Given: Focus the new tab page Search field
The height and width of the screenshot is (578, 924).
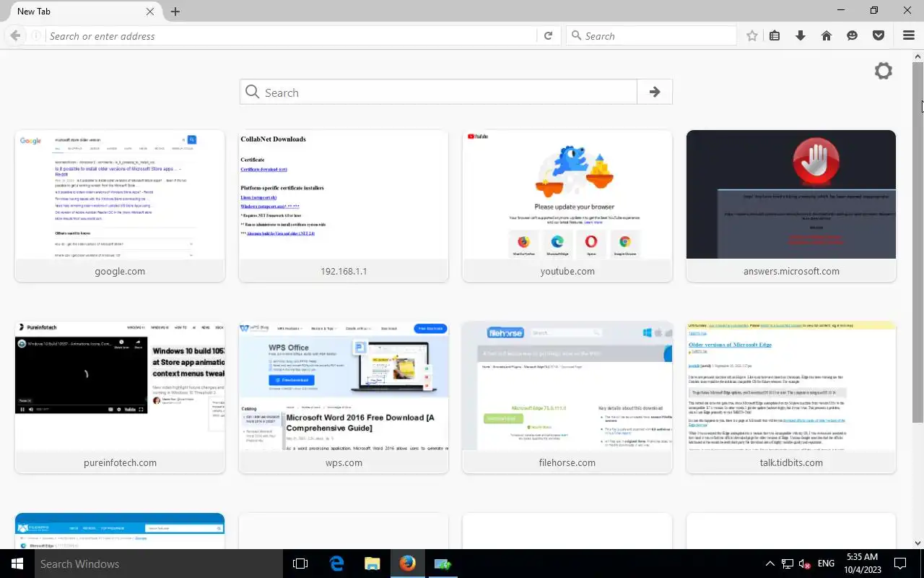Looking at the screenshot, I should [439, 92].
